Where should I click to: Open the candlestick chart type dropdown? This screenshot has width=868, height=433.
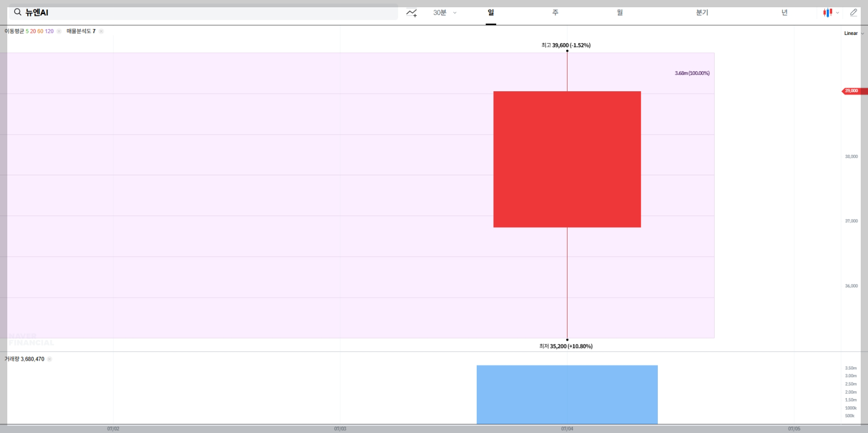831,13
